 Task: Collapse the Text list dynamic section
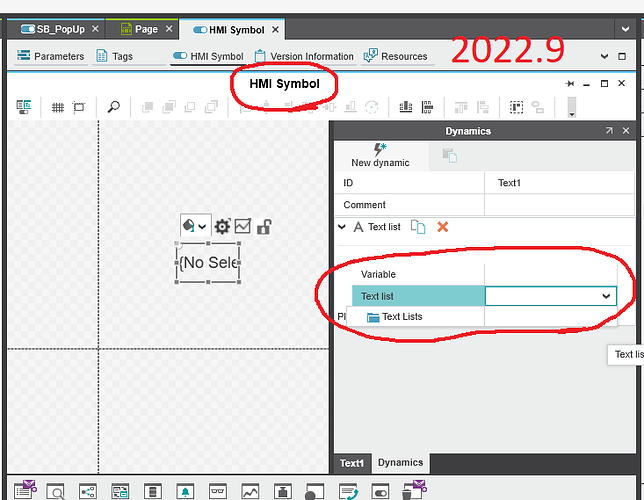(342, 227)
